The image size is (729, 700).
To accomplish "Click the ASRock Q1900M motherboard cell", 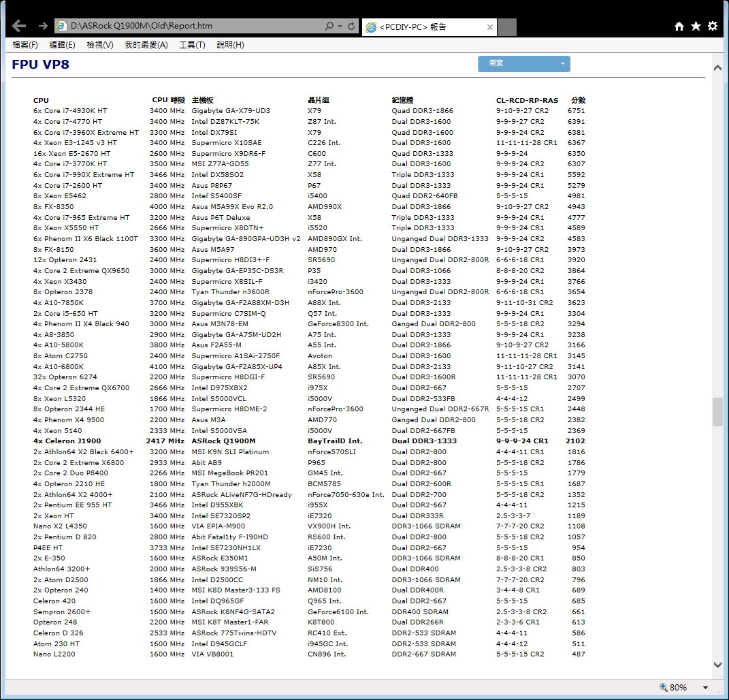I will coord(224,441).
